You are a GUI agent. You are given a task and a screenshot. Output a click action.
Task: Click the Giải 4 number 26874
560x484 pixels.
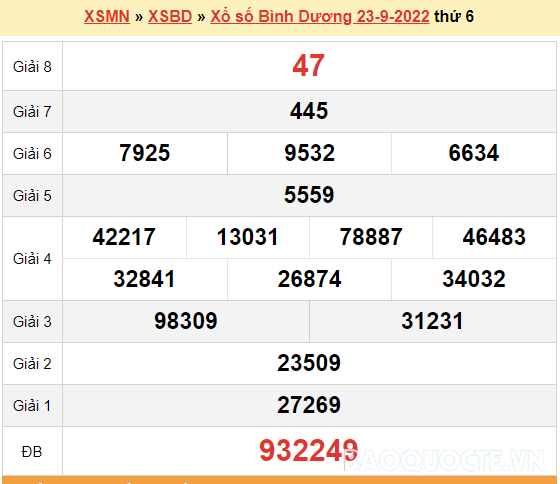310,279
